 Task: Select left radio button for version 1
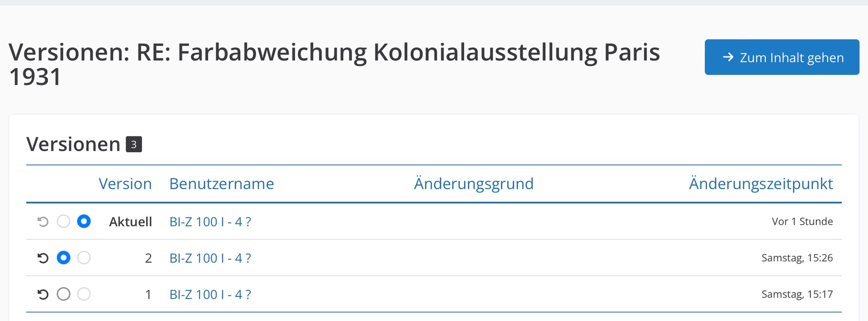(x=63, y=294)
